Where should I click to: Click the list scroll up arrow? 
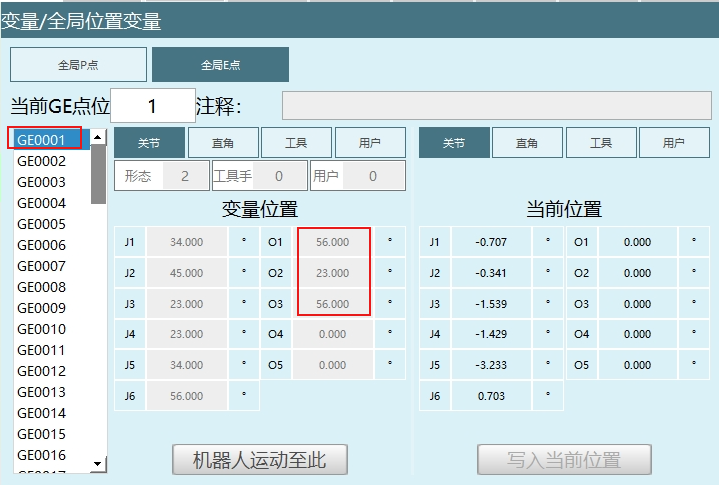click(x=98, y=137)
